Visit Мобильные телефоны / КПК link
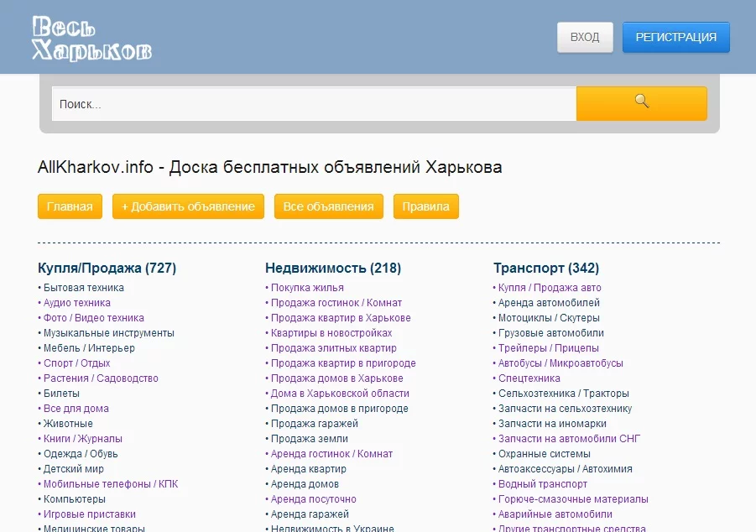This screenshot has width=756, height=532. [x=111, y=484]
